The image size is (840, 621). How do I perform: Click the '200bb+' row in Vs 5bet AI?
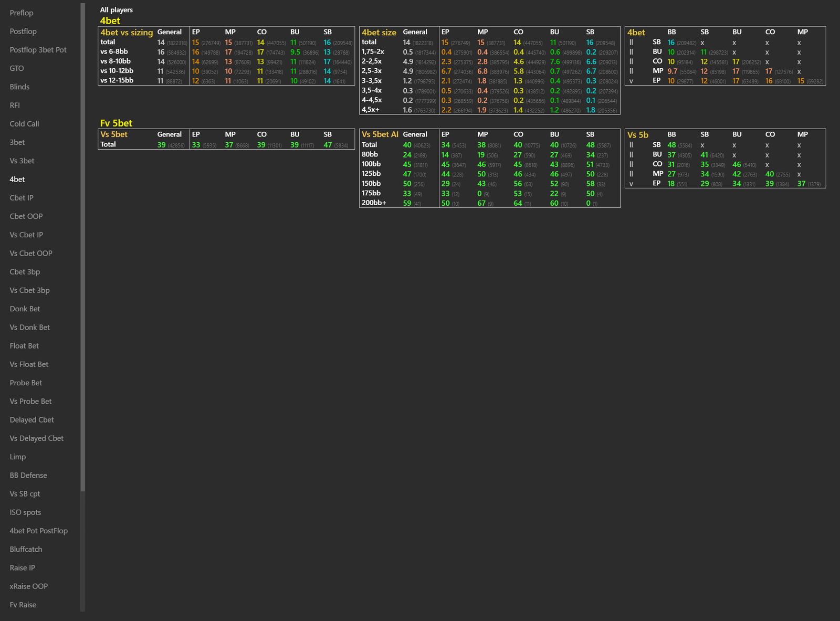pyautogui.click(x=374, y=203)
